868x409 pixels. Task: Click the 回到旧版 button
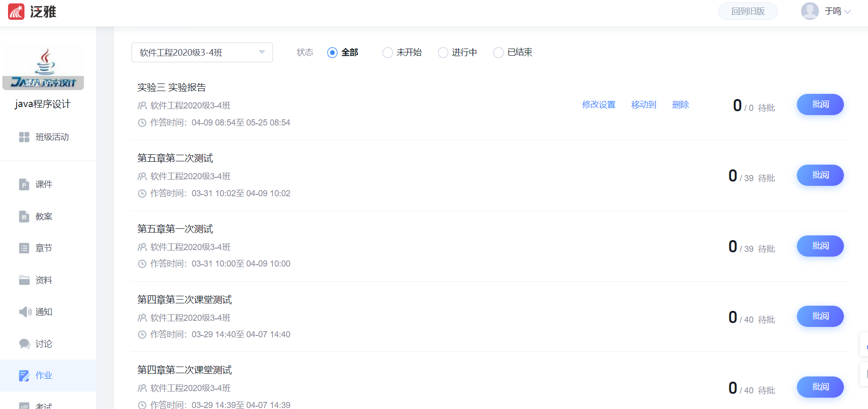coord(748,11)
